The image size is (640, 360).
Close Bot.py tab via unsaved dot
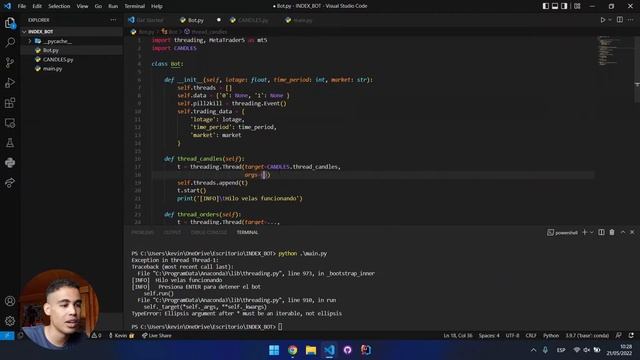[219, 20]
